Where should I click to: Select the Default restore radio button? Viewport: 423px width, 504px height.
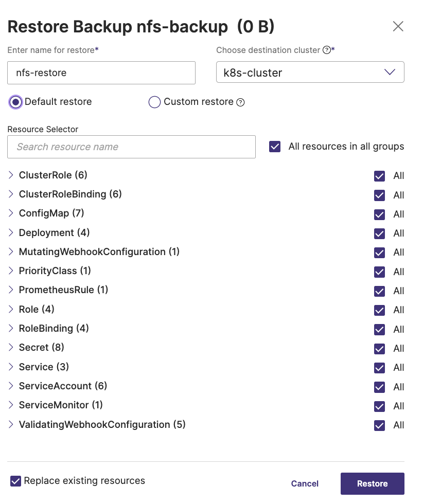click(x=16, y=102)
